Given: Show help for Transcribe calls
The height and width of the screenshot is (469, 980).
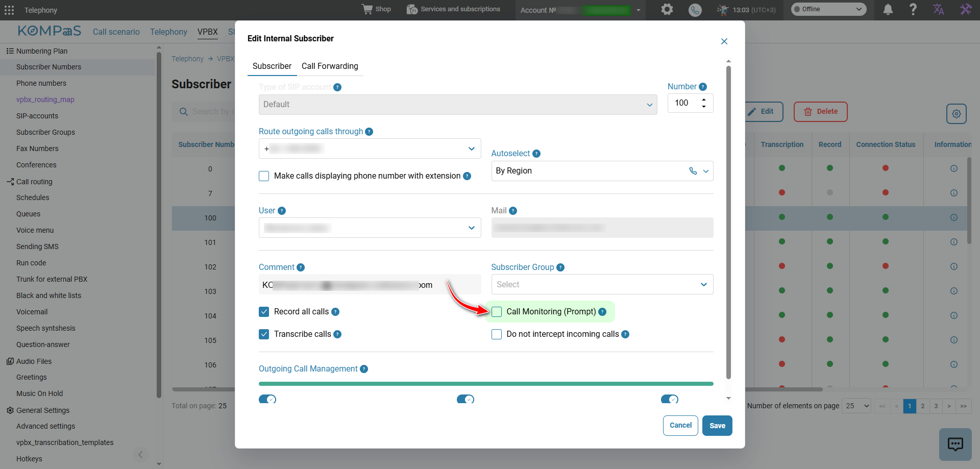Looking at the screenshot, I should pyautogui.click(x=337, y=334).
